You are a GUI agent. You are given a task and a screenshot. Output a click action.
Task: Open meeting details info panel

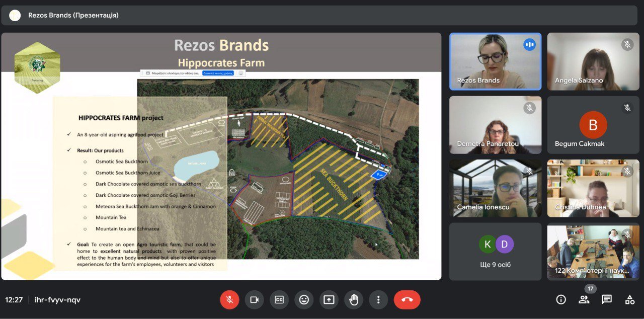tap(561, 300)
